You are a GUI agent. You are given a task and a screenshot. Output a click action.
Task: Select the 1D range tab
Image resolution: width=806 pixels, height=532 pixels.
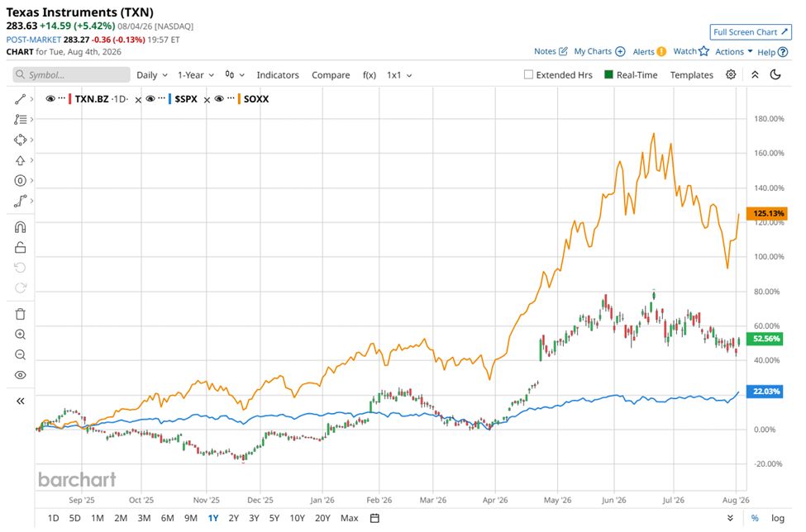click(x=53, y=518)
